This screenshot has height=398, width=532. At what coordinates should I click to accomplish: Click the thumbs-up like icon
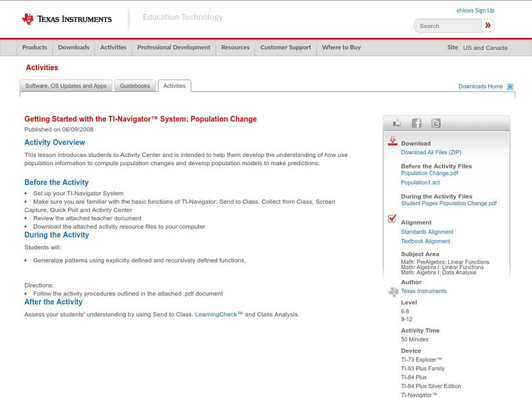[396, 123]
